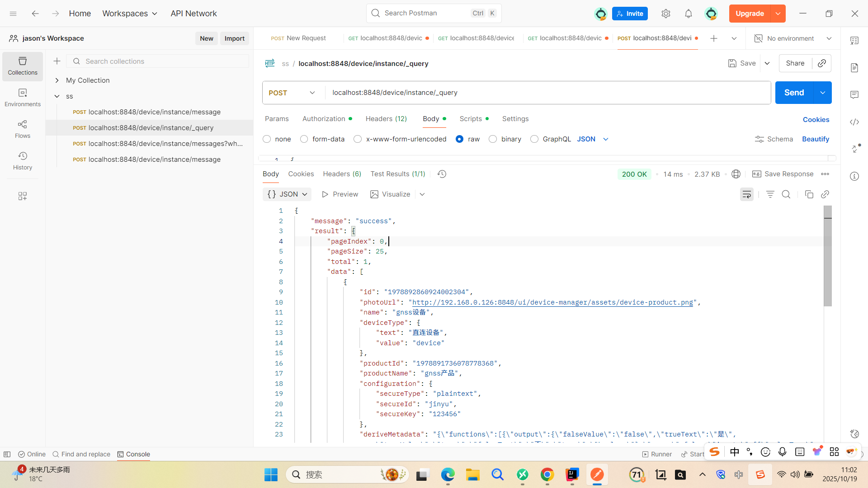Filter the response with filter icon
The width and height of the screenshot is (868, 488).
(770, 194)
